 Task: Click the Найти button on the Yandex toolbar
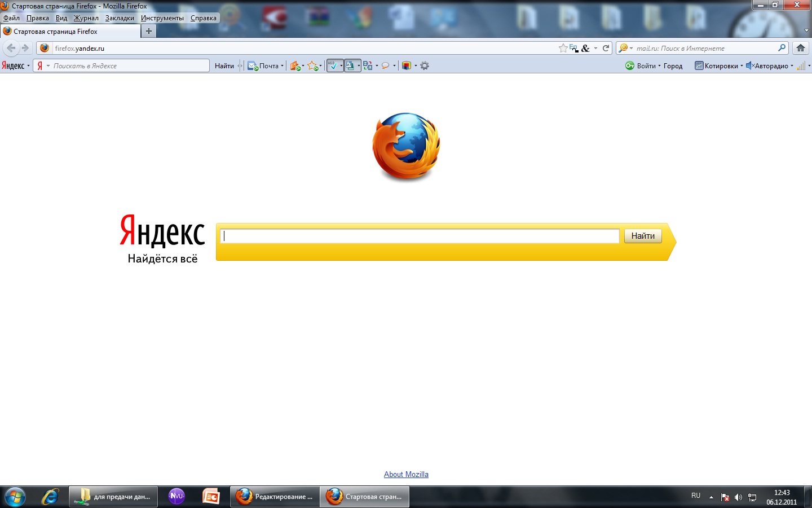[x=224, y=66]
